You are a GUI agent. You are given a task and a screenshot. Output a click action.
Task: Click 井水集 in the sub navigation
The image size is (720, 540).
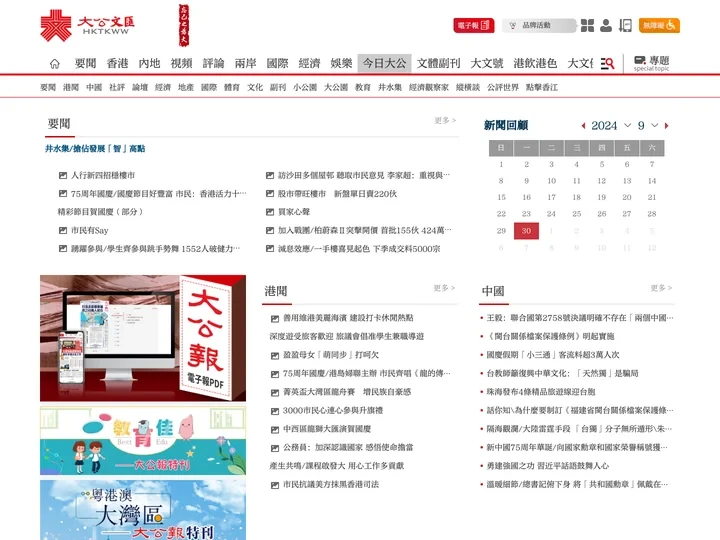pos(390,87)
